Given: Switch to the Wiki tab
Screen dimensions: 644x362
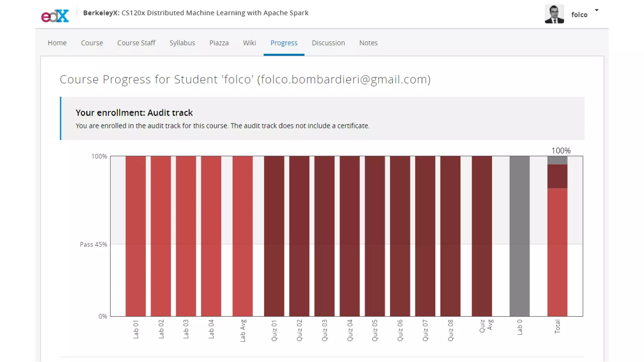Looking at the screenshot, I should click(249, 43).
